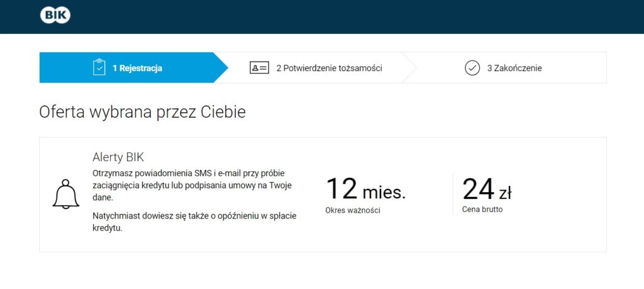644x289 pixels.
Task: Click the 'Cena brutto' label
Action: click(x=482, y=209)
